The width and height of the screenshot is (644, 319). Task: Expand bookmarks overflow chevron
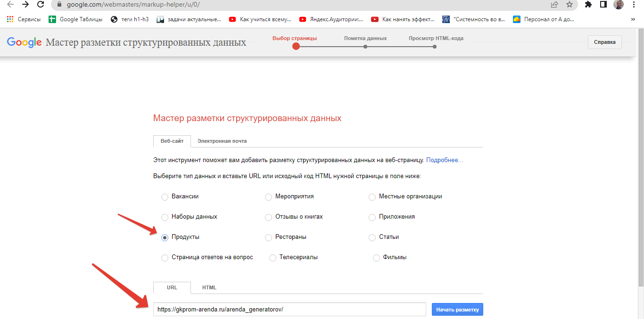point(633,19)
